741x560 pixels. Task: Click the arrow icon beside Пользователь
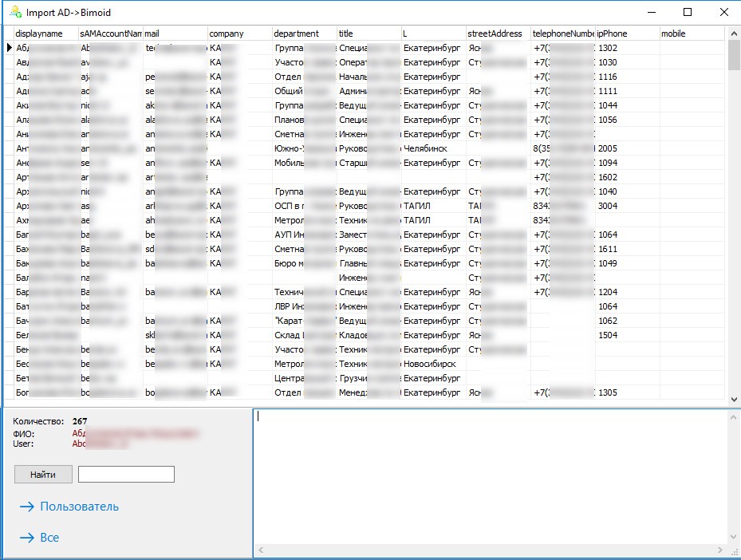tap(27, 507)
